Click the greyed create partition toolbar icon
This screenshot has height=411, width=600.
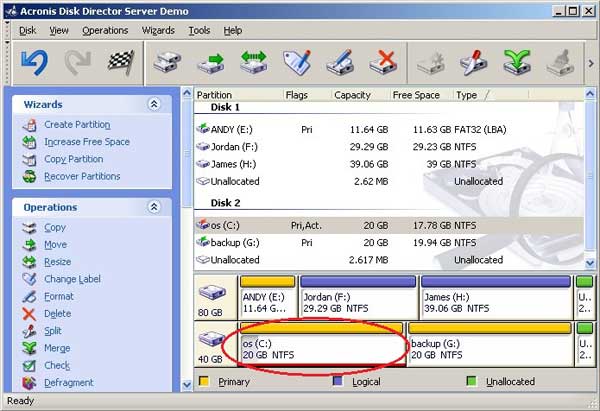tap(430, 62)
